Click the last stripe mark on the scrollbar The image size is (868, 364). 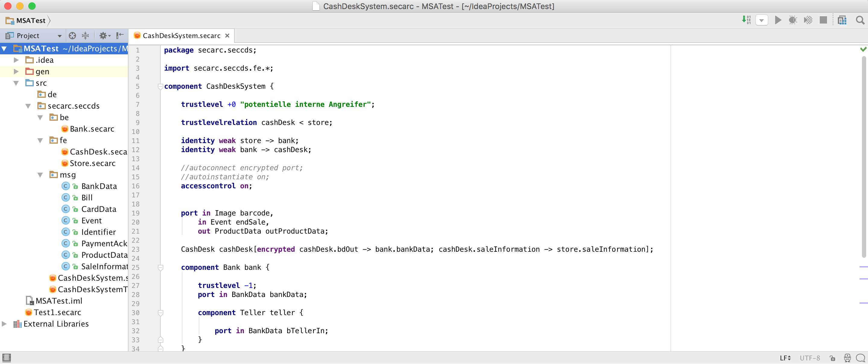click(x=863, y=303)
